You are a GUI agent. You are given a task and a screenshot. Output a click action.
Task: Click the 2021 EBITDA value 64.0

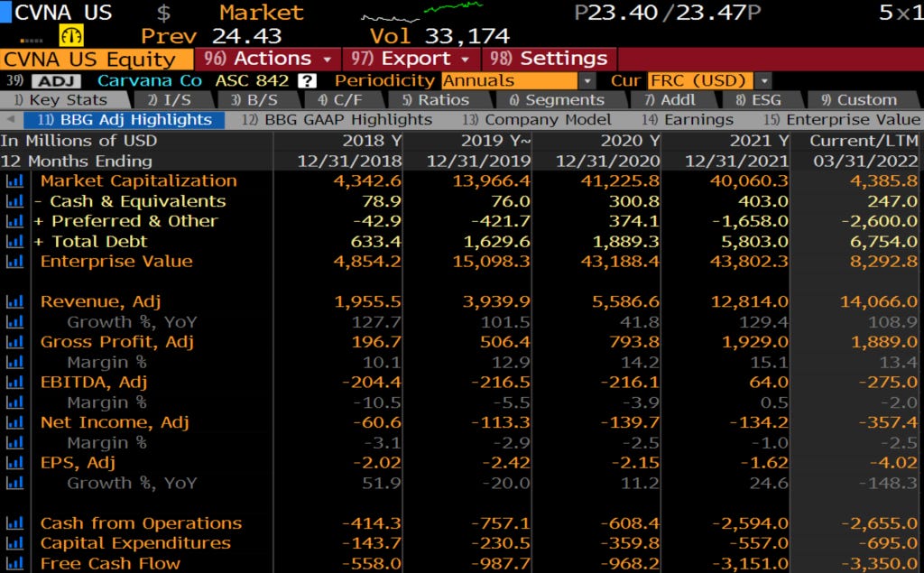pyautogui.click(x=769, y=382)
